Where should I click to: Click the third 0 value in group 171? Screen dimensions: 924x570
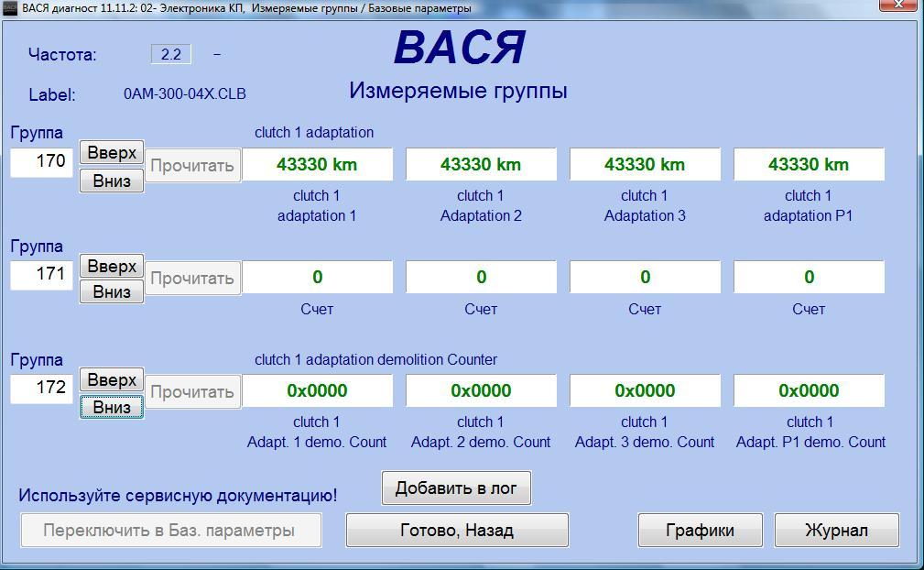(x=645, y=277)
